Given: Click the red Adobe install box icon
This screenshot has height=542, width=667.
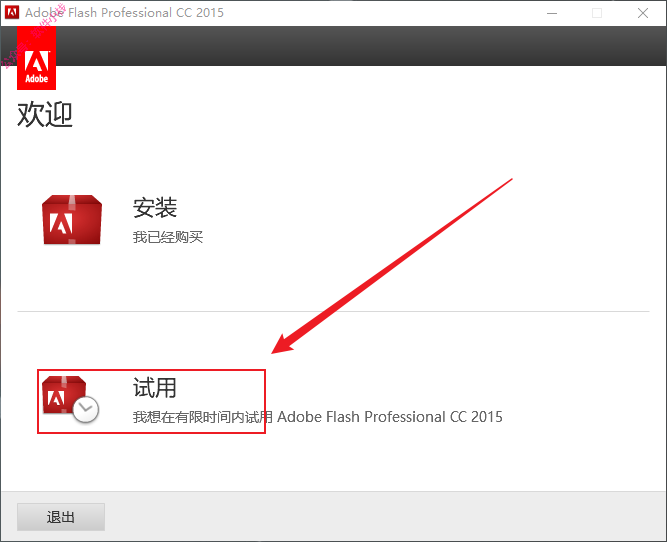Looking at the screenshot, I should coord(72,220).
